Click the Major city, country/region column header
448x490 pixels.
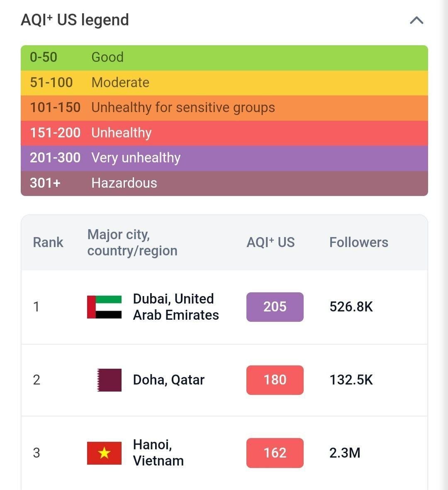tap(132, 243)
